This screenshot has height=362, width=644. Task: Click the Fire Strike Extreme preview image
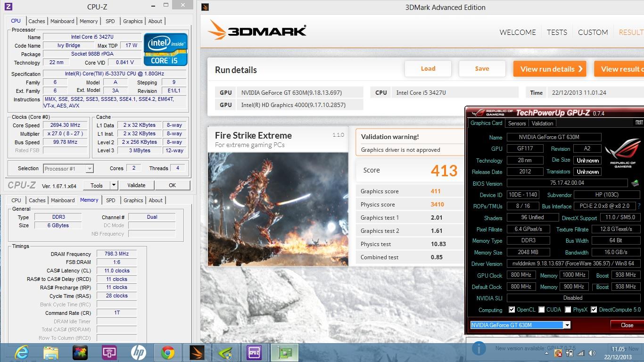point(278,209)
